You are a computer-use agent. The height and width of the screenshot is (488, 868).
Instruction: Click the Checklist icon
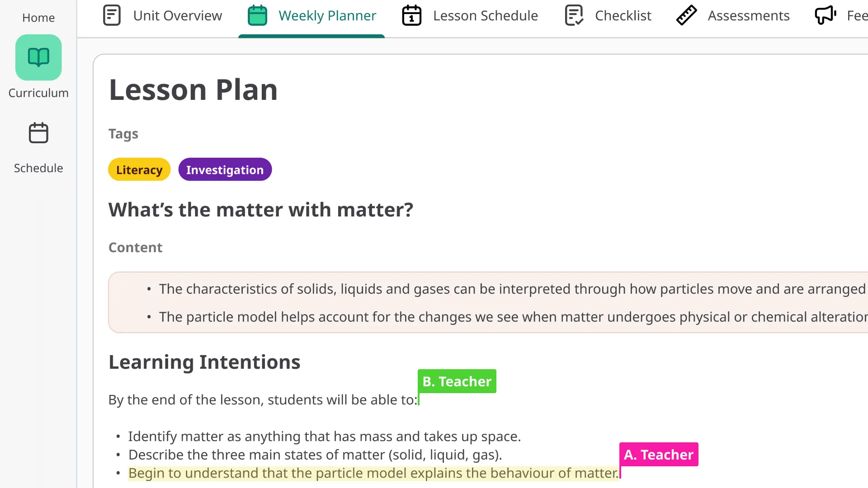click(574, 15)
